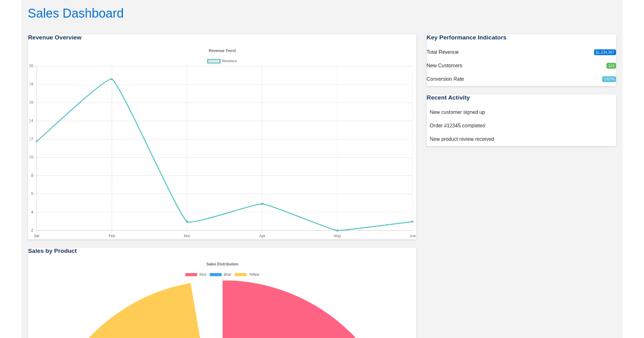Select the 'Order #12345 completed' entry

click(x=457, y=126)
